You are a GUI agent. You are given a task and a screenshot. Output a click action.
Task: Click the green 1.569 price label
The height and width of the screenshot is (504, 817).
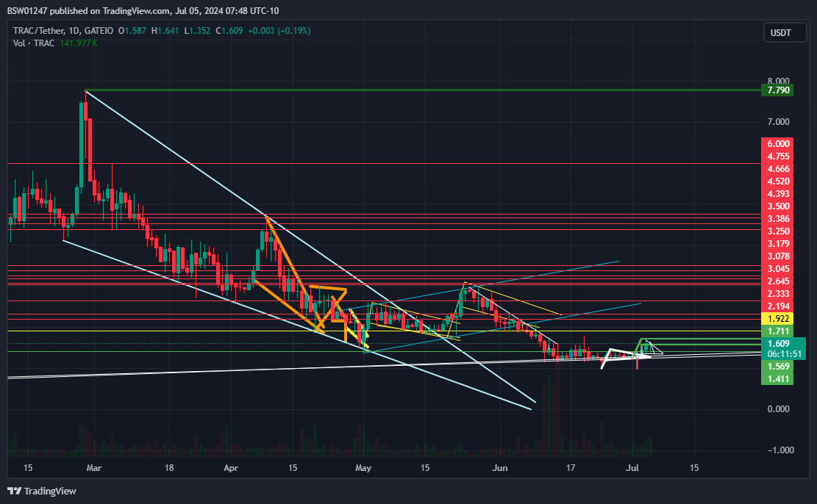tap(777, 367)
